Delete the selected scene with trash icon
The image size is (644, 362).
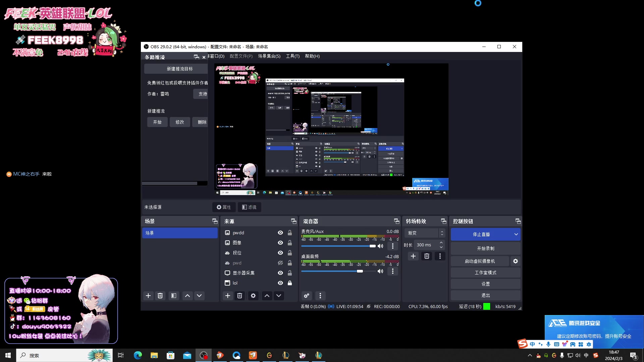pyautogui.click(x=160, y=296)
